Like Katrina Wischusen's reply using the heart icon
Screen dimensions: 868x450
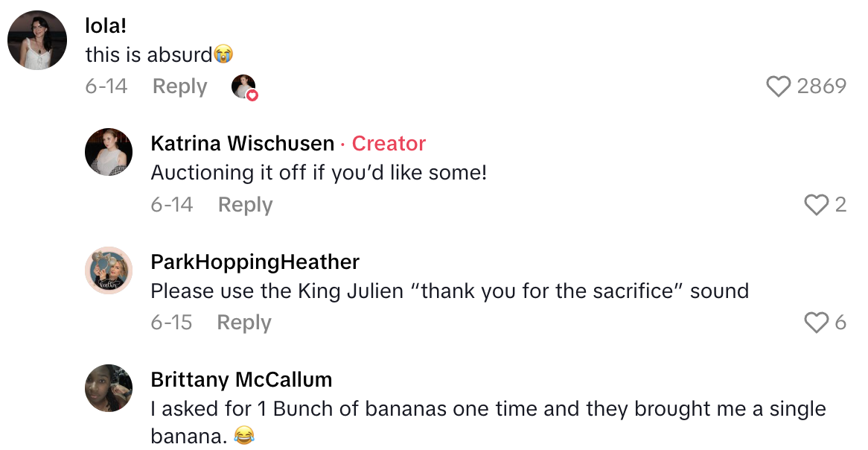point(817,205)
